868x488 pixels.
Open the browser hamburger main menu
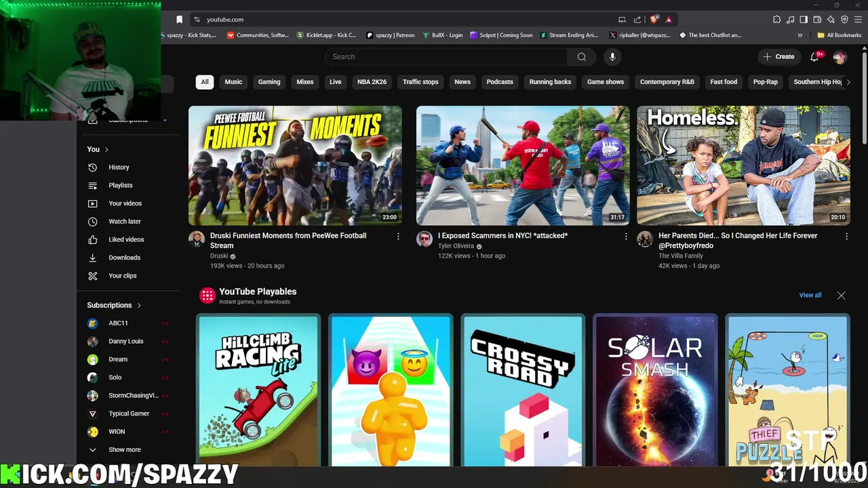click(858, 20)
